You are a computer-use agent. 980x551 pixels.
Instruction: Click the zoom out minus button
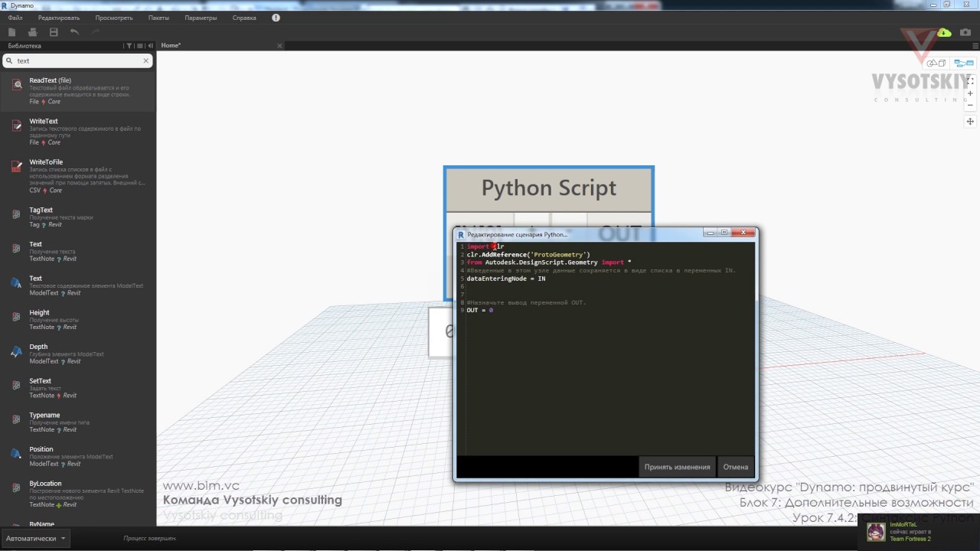970,105
